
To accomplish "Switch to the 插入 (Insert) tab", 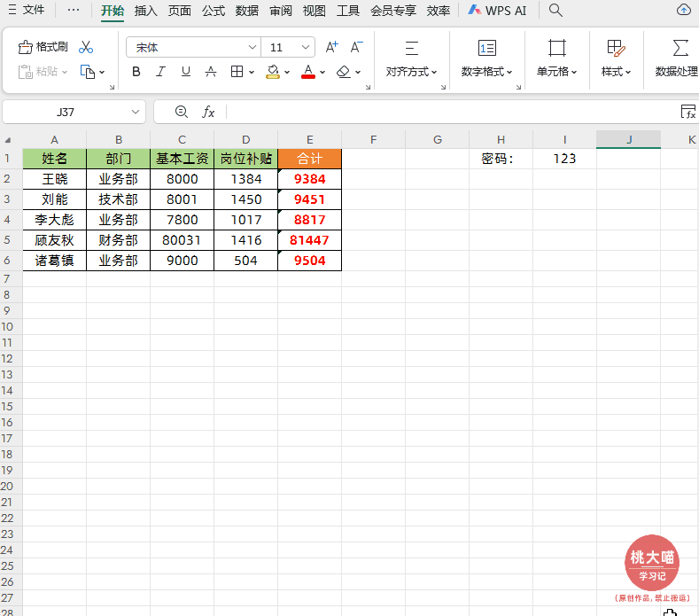I will point(146,11).
